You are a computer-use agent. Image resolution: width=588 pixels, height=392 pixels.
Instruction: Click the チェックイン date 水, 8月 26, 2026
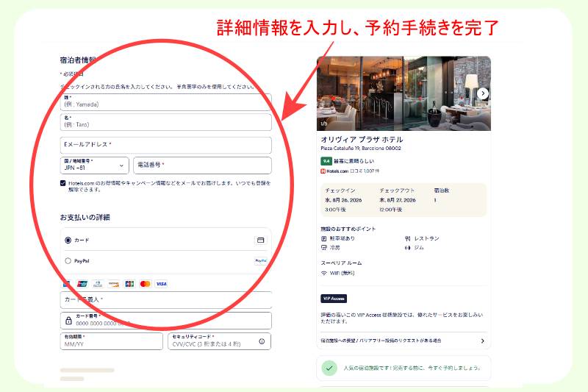pyautogui.click(x=343, y=200)
